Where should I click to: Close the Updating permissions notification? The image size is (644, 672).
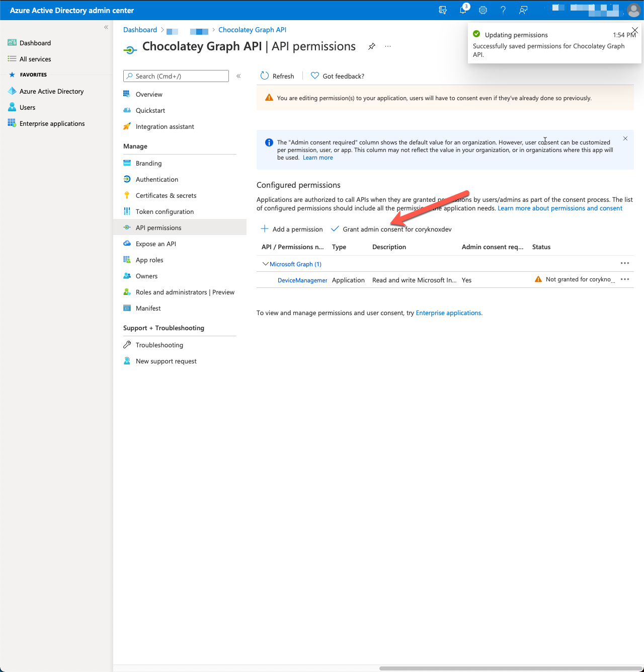[635, 30]
